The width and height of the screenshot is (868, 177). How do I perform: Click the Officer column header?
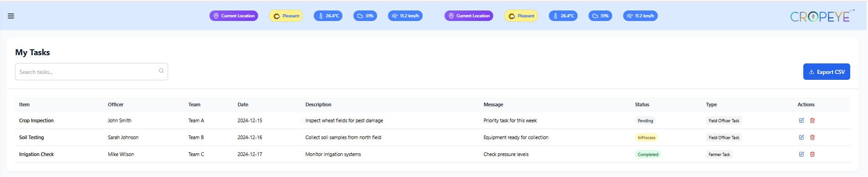tap(116, 104)
